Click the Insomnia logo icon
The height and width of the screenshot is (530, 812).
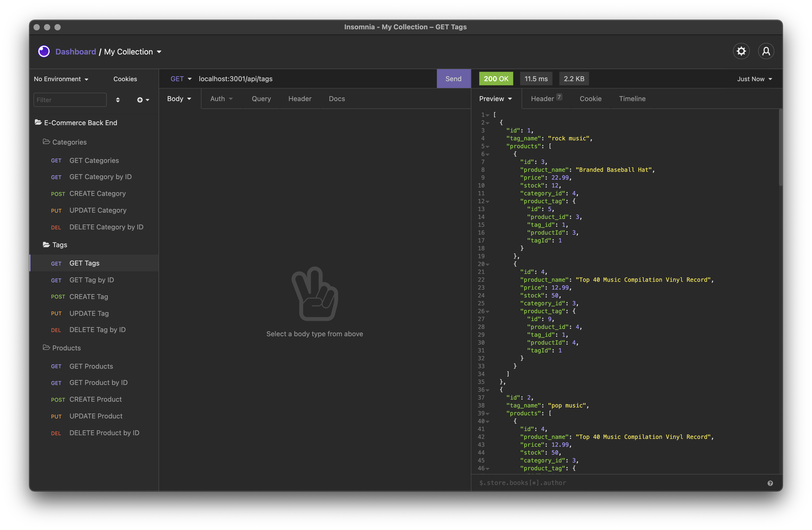point(44,52)
